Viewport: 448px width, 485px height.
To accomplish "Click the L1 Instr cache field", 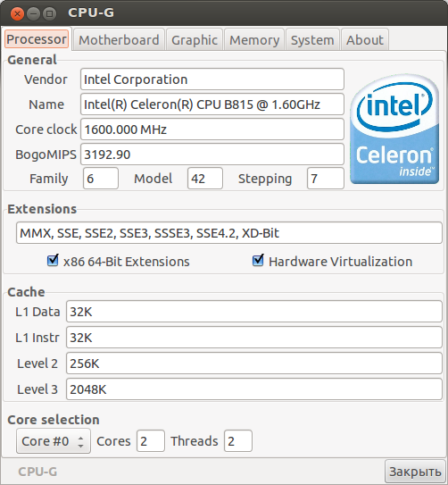I will pyautogui.click(x=254, y=338).
